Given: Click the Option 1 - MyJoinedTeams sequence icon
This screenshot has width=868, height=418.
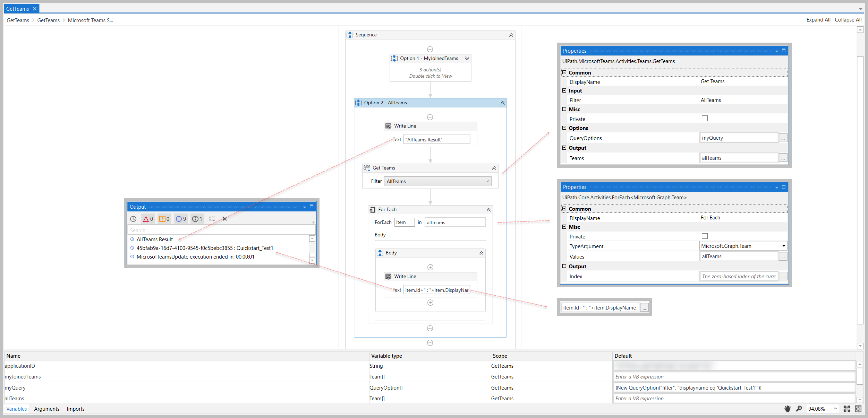Looking at the screenshot, I should pos(394,59).
